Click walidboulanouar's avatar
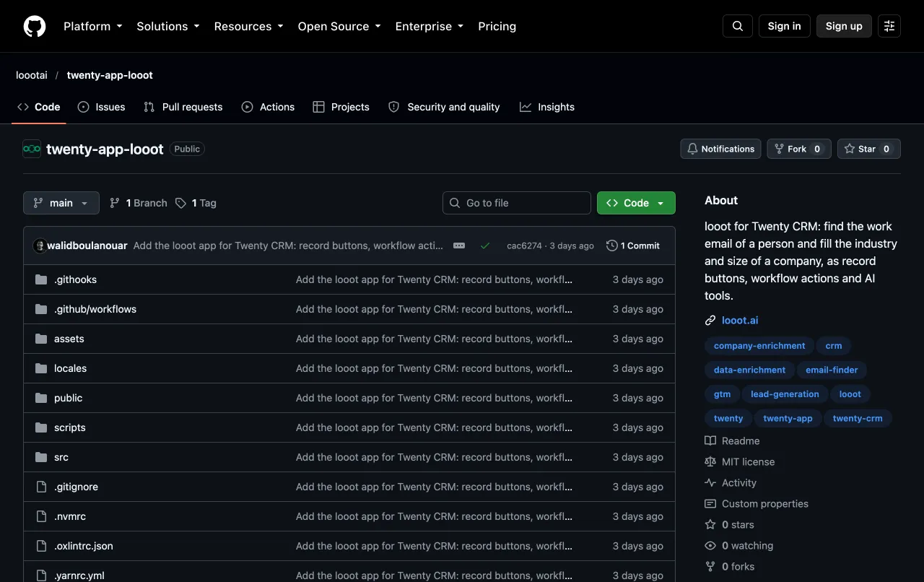The width and height of the screenshot is (924, 582). pos(40,246)
